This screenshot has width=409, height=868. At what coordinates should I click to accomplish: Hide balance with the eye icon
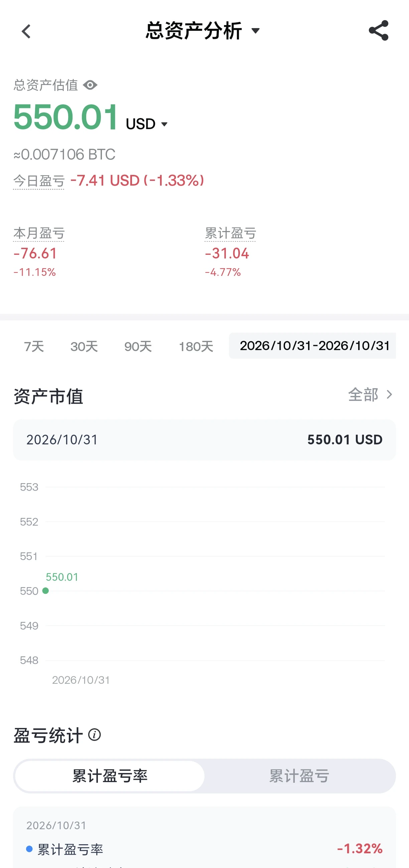[x=90, y=85]
